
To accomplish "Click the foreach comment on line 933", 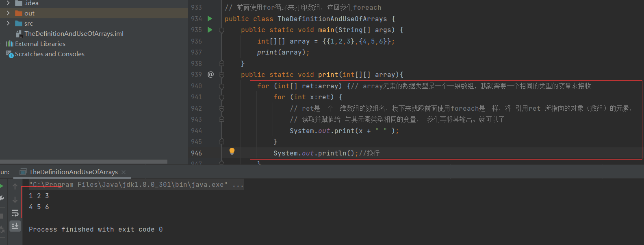I will point(303,8).
